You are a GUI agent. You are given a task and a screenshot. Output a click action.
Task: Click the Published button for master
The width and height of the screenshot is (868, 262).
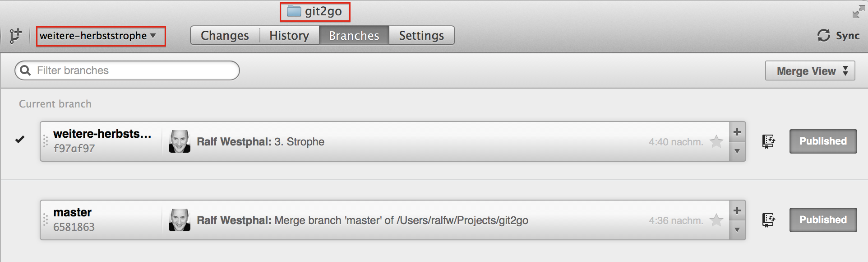[823, 220]
